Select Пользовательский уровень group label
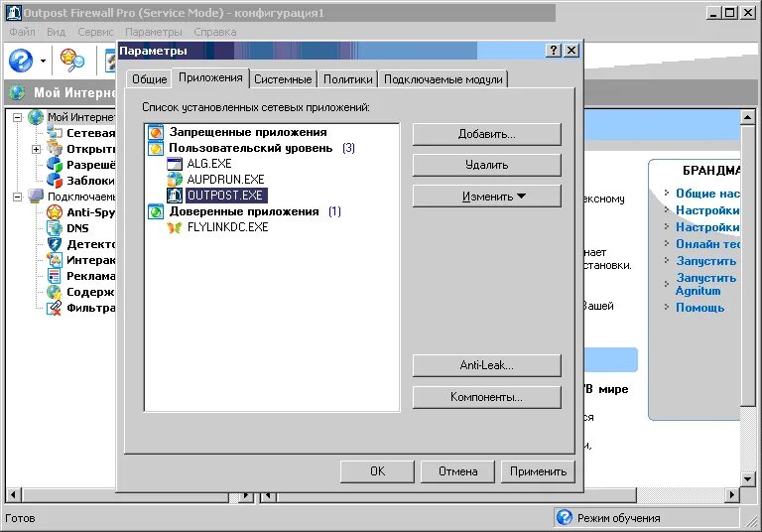Screen dimensions: 762x532 coord(251,148)
